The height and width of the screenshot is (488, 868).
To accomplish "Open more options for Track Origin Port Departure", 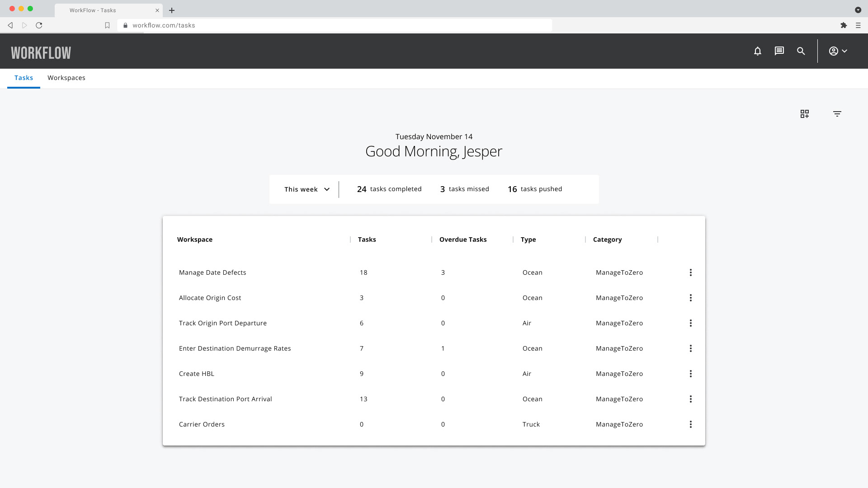I will click(691, 323).
